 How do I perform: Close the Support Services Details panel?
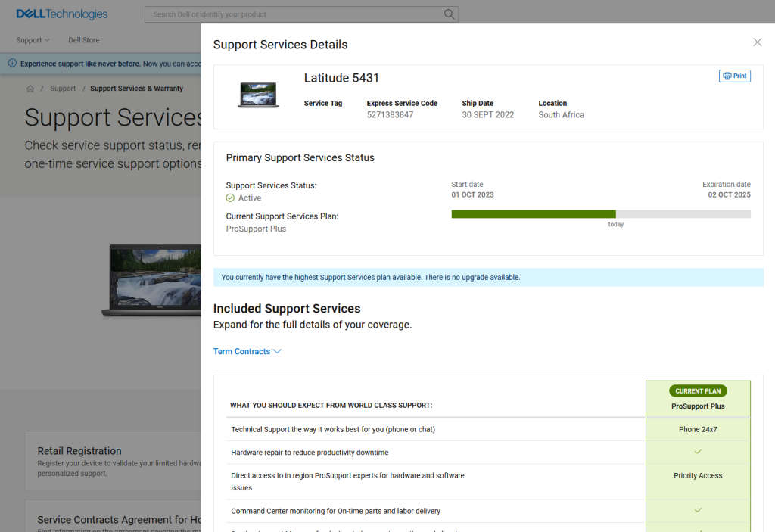tap(757, 42)
